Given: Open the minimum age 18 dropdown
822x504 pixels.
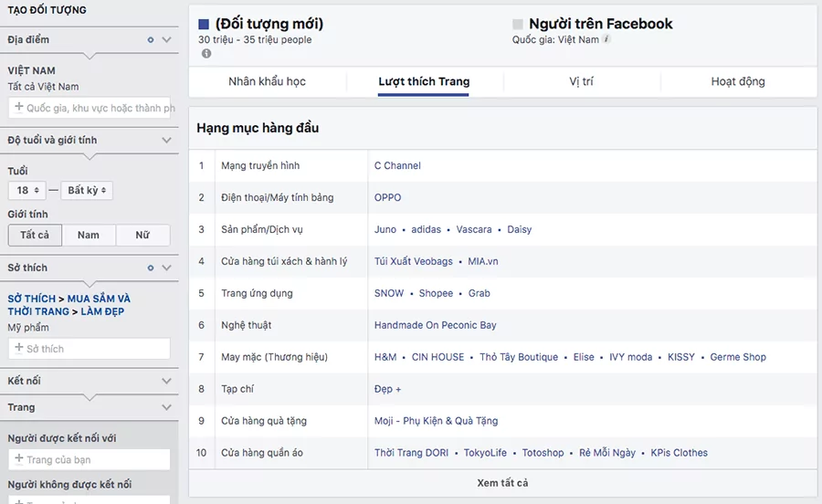Looking at the screenshot, I should coord(27,190).
